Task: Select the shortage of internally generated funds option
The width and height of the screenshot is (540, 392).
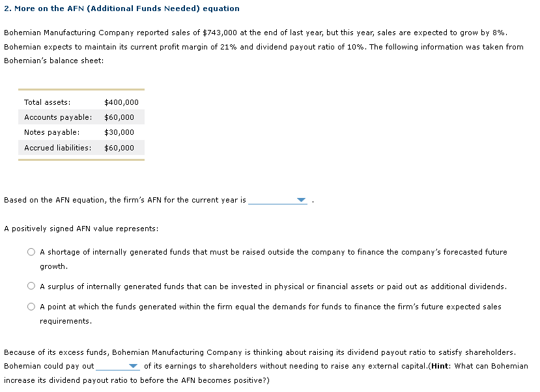Action: [31, 252]
